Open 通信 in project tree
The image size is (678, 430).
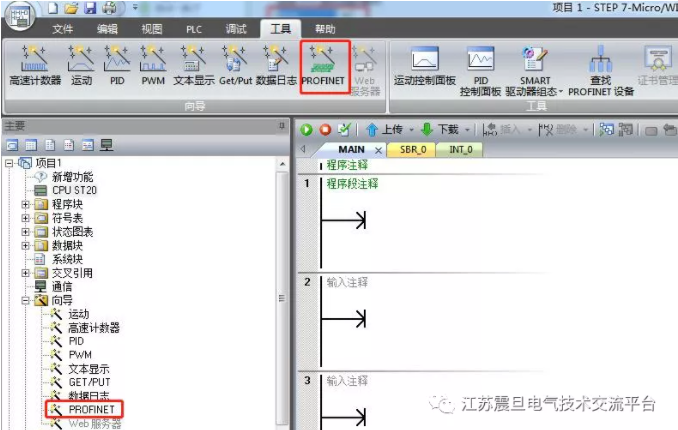54,286
